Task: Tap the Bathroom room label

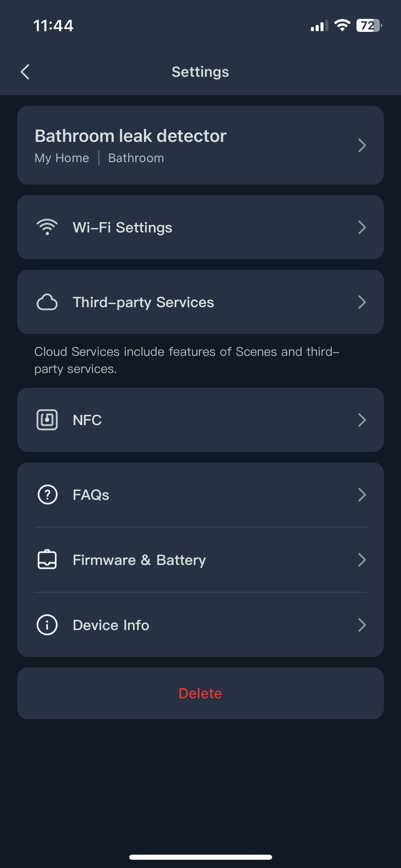Action: [x=136, y=158]
